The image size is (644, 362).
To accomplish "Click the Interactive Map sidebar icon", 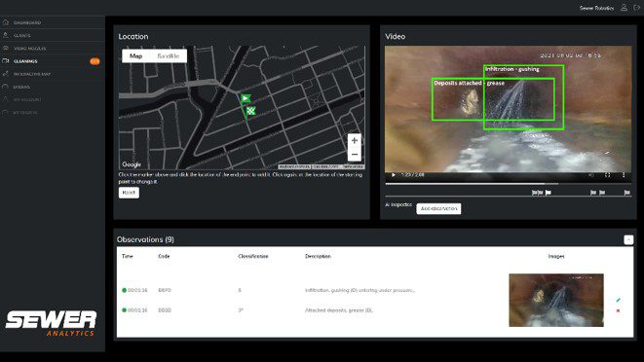I will click(5, 74).
